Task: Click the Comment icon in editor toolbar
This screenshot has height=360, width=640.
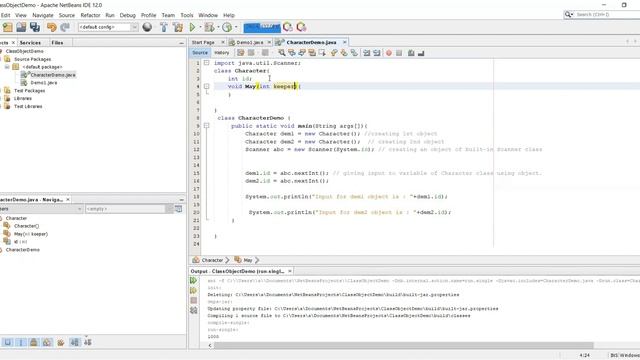Action: point(411,53)
